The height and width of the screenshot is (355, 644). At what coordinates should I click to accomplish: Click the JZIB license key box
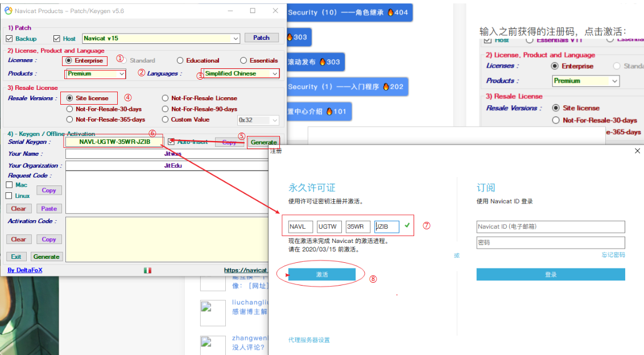[x=386, y=227]
